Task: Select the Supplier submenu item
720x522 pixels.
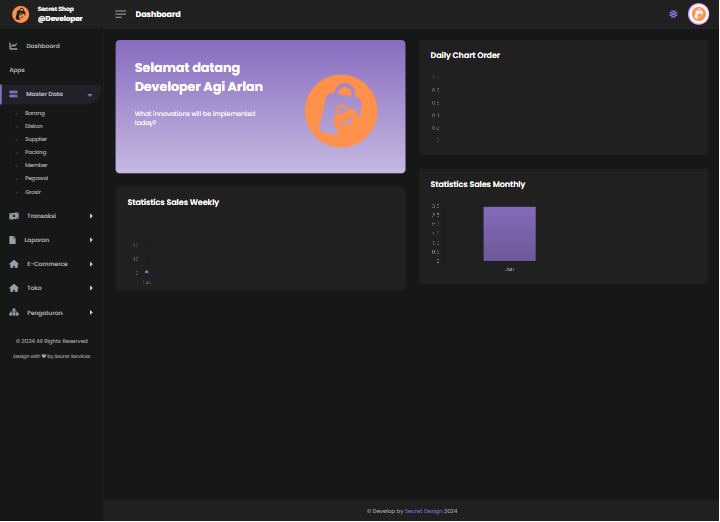Action: pos(36,139)
